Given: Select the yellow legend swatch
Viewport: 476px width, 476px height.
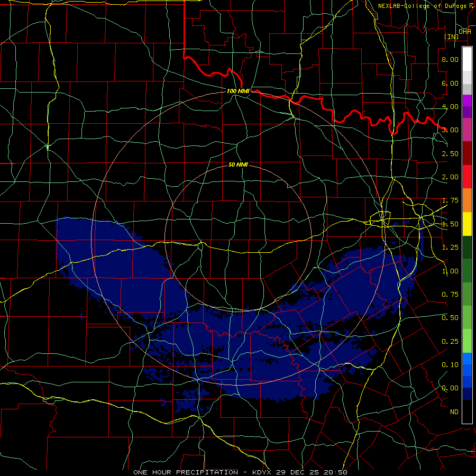Looking at the screenshot, I should [467, 224].
